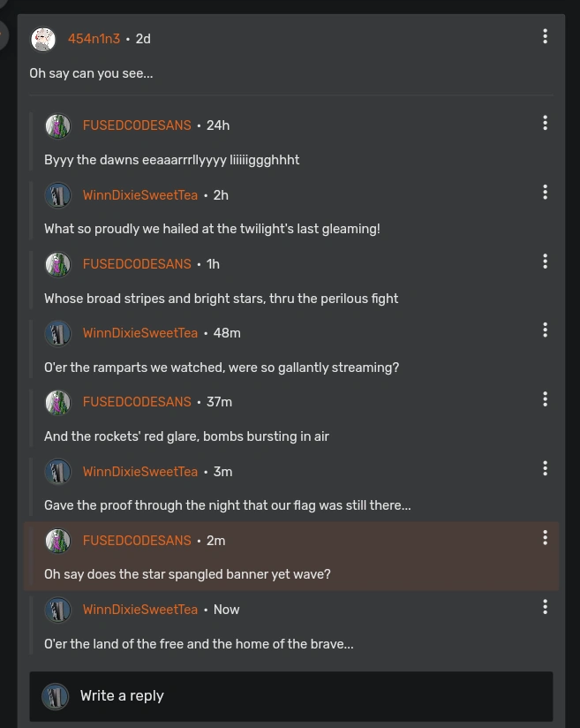Image resolution: width=580 pixels, height=728 pixels.
Task: Click FUSEDCODESANS's avatar on the first reply
Action: (58, 125)
